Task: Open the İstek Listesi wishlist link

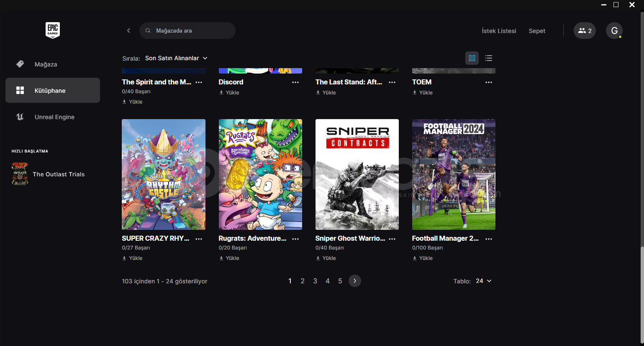Action: (499, 31)
